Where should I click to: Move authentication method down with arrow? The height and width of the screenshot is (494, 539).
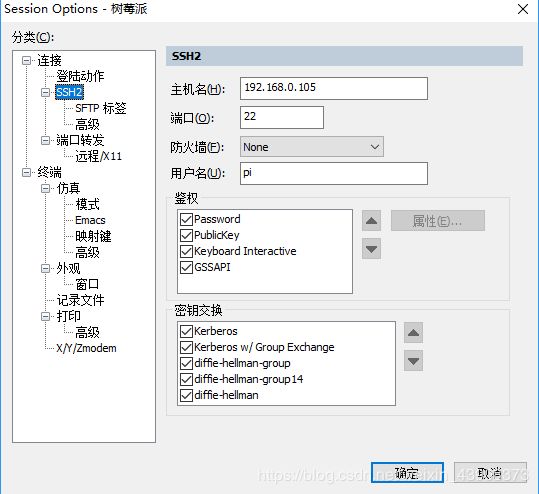[371, 249]
